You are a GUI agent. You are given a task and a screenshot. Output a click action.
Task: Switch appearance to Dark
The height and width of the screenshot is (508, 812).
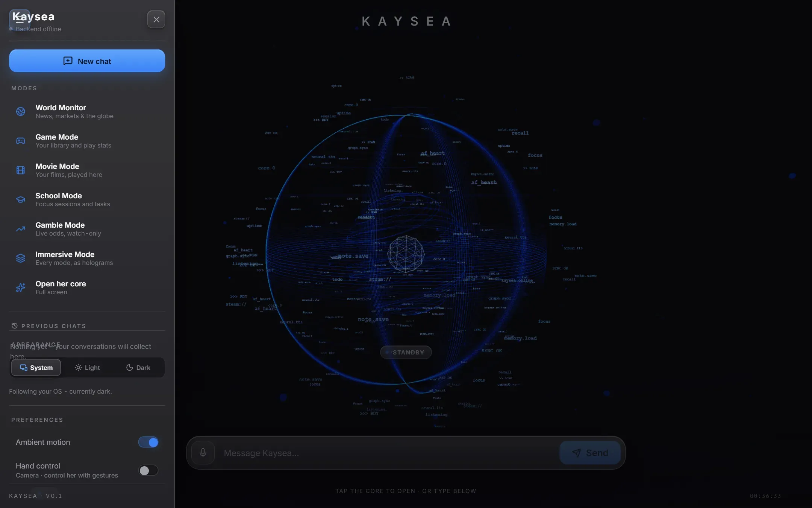138,368
